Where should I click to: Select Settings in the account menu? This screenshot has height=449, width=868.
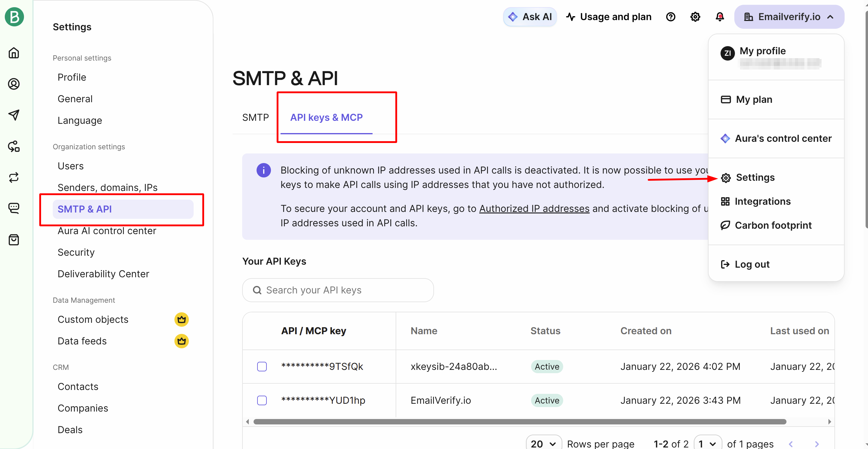(748, 177)
